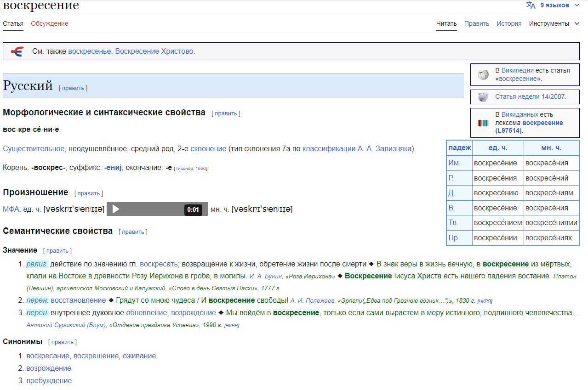Screen dimensions: 588x390
Task: Open the Править edit tab
Action: tap(477, 23)
